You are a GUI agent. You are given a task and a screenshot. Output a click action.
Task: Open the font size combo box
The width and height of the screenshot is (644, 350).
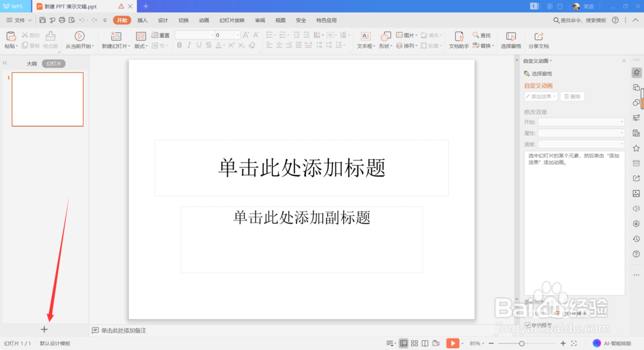point(227,35)
